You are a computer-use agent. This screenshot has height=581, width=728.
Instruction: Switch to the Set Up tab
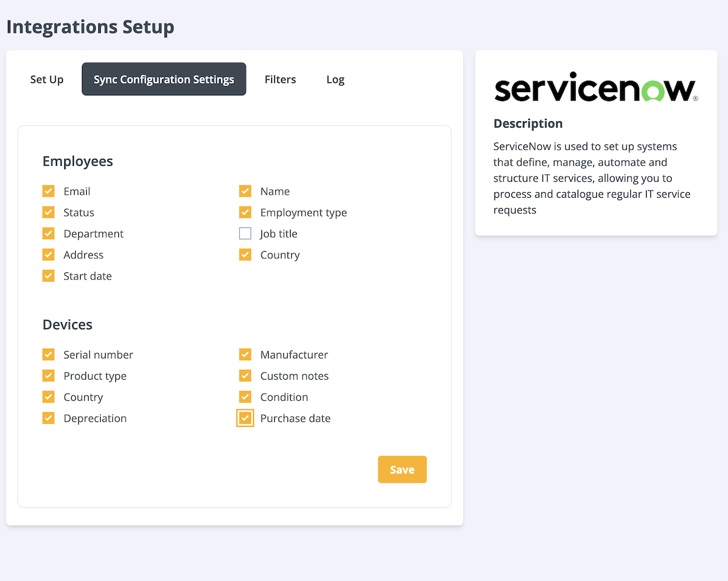coord(47,79)
